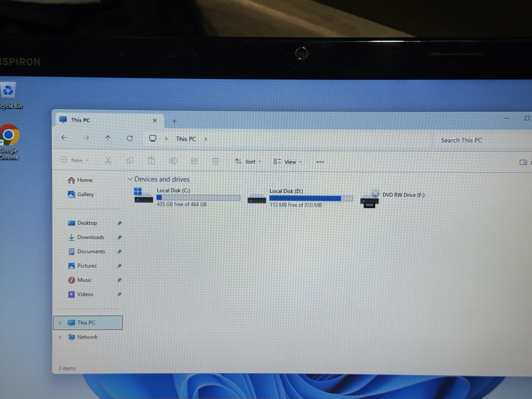Image resolution: width=532 pixels, height=399 pixels.
Task: Unpin Downloads using its pin icon
Action: [x=119, y=237]
